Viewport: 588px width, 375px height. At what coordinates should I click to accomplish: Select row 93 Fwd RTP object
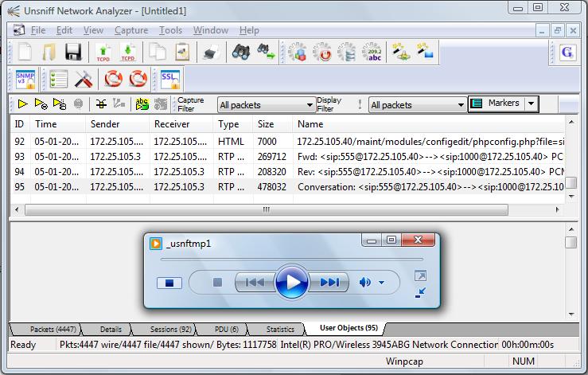coord(287,157)
